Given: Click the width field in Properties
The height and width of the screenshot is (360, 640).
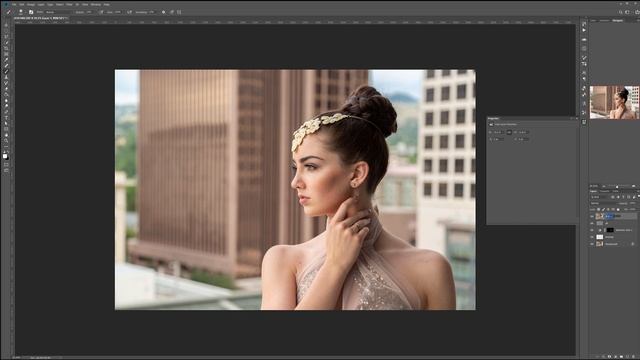Looking at the screenshot, I should click(499, 132).
